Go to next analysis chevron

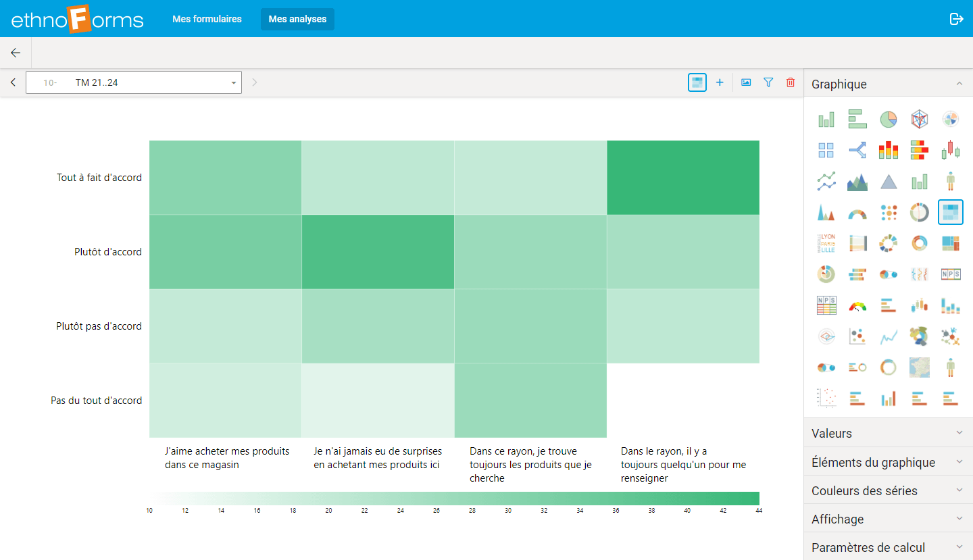pyautogui.click(x=255, y=82)
